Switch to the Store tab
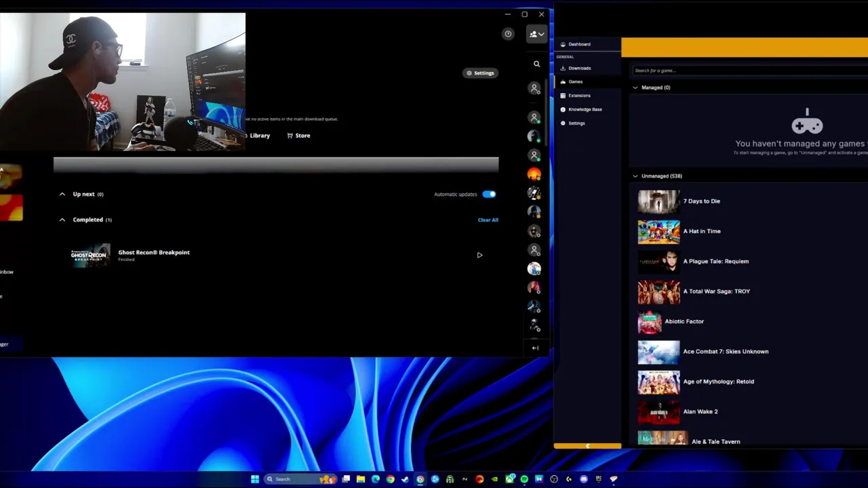 [x=298, y=136]
